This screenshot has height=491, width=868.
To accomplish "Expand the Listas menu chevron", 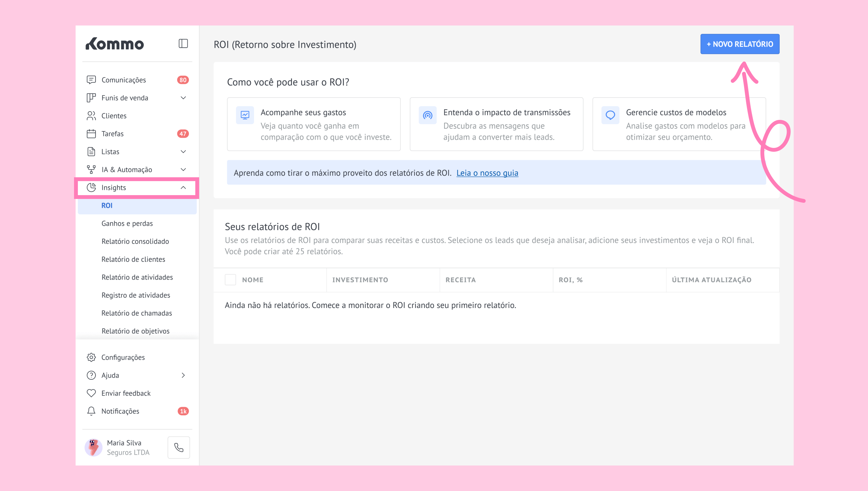I will (183, 151).
